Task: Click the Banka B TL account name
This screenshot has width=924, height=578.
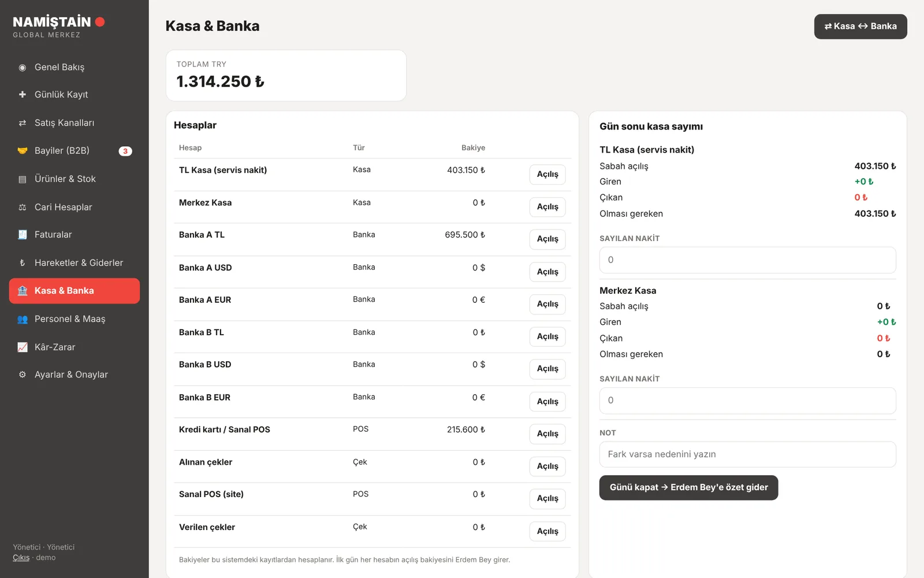Action: tap(202, 332)
